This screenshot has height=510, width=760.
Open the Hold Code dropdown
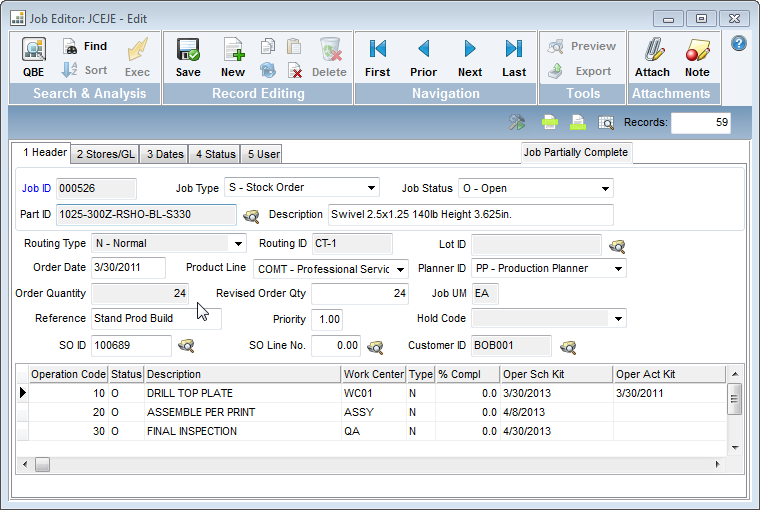(x=618, y=319)
